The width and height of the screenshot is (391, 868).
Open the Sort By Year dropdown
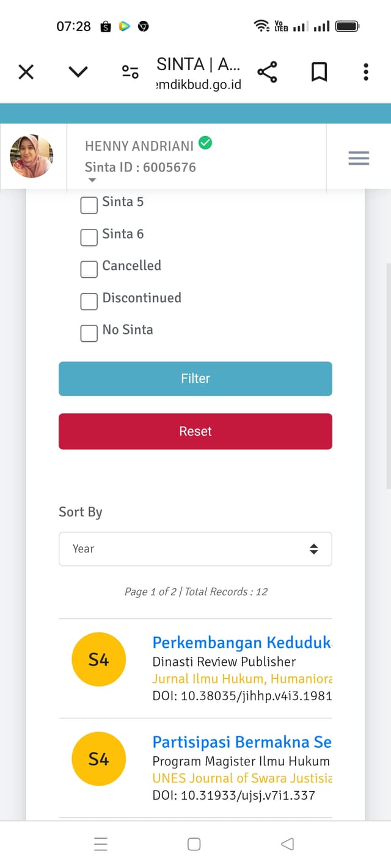pyautogui.click(x=195, y=549)
